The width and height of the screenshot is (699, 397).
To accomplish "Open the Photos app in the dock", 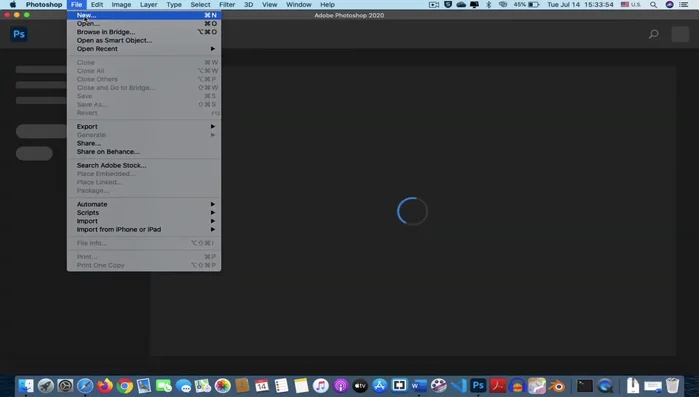I will coord(222,385).
